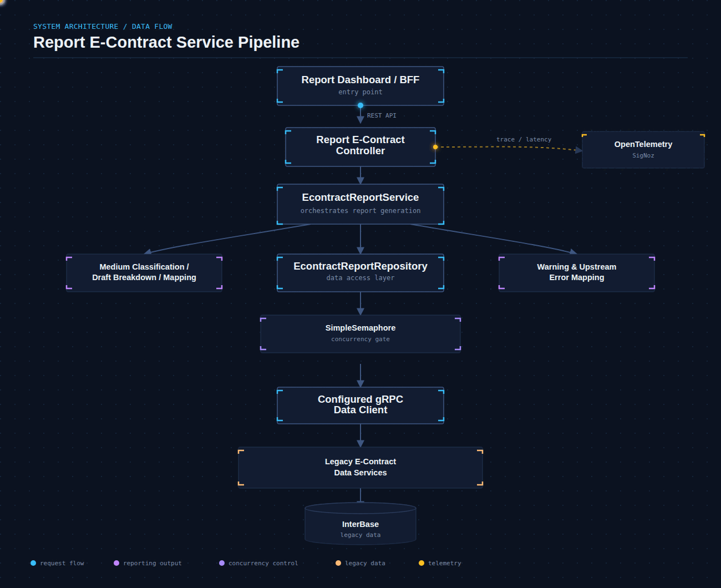Click the 'SigNoz' subtitle text
This screenshot has width=721, height=588.
point(643,155)
